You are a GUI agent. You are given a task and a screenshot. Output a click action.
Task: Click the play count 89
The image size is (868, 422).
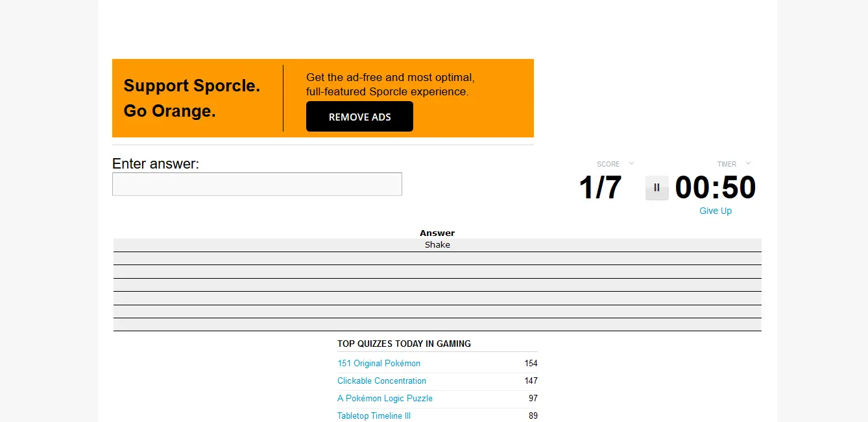click(533, 416)
